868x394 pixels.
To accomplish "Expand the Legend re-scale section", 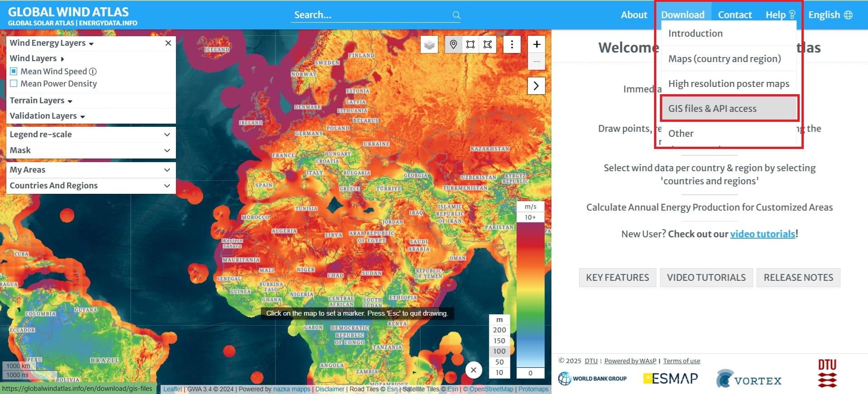I will [90, 135].
